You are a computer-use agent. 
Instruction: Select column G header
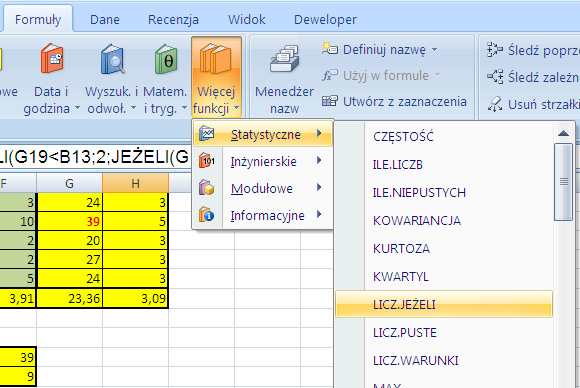coord(69,183)
